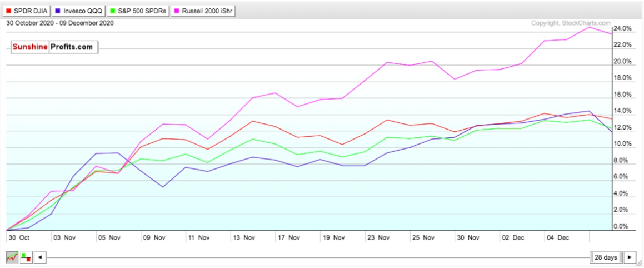Click the 30 Nov date label
Screen dimensions: 644x268
(x=468, y=237)
